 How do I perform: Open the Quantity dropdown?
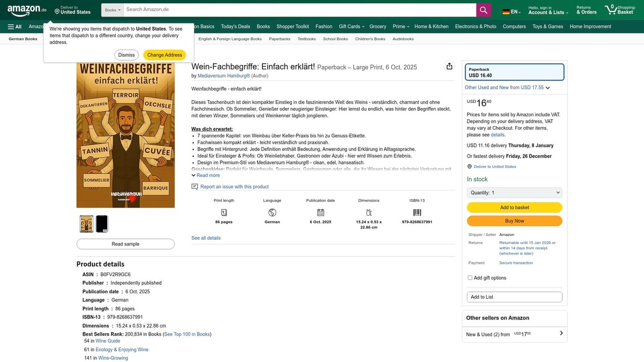(514, 192)
